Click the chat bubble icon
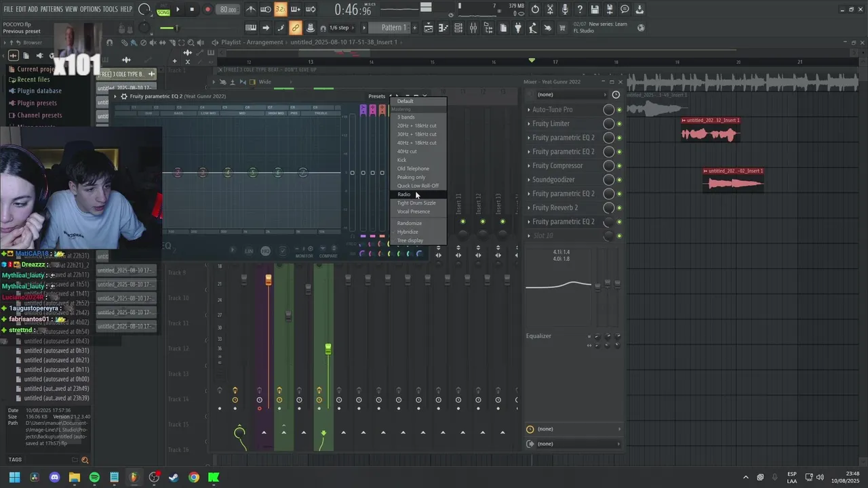The height and width of the screenshot is (488, 868). pos(625,9)
